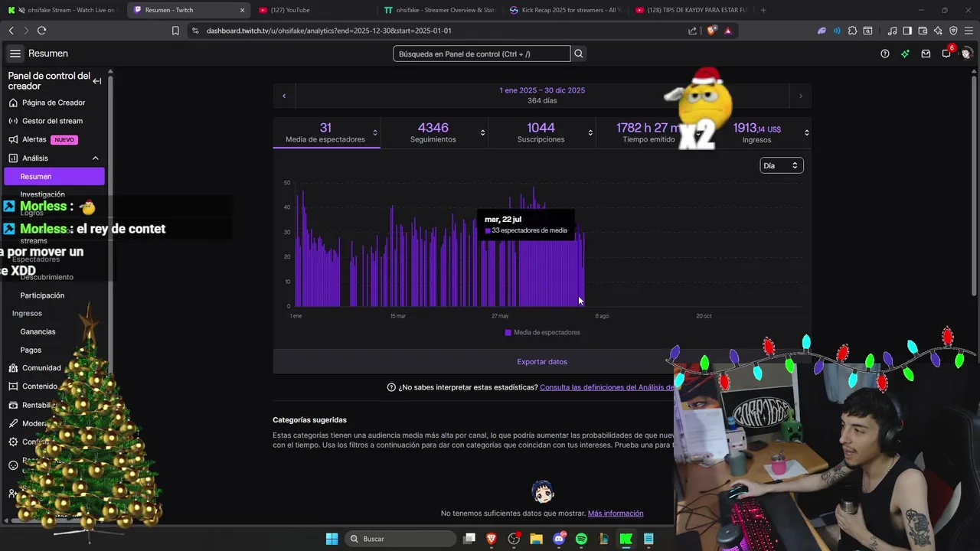Open Pagos under Ingresos

(x=31, y=350)
